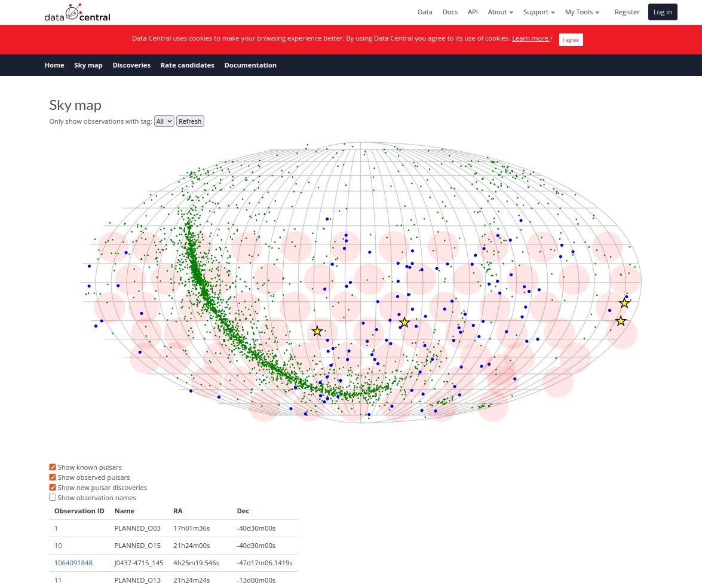The height and width of the screenshot is (588, 702).
Task: Click Dec value -47d17m06.1419s
Action: click(265, 563)
